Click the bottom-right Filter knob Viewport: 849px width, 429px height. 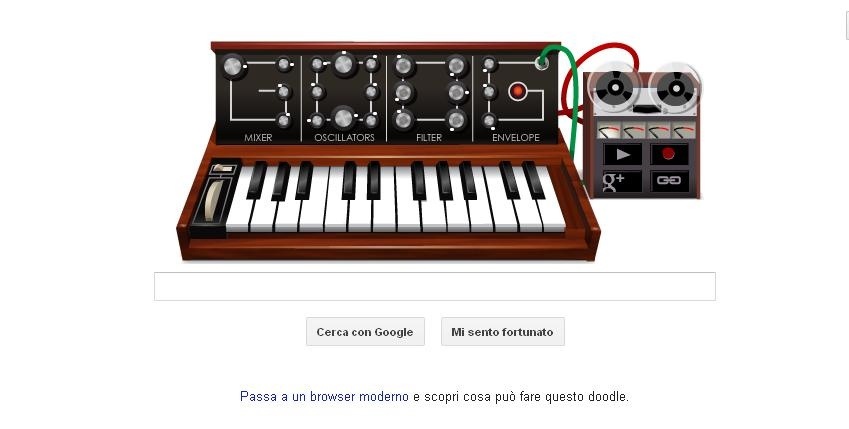pyautogui.click(x=456, y=119)
